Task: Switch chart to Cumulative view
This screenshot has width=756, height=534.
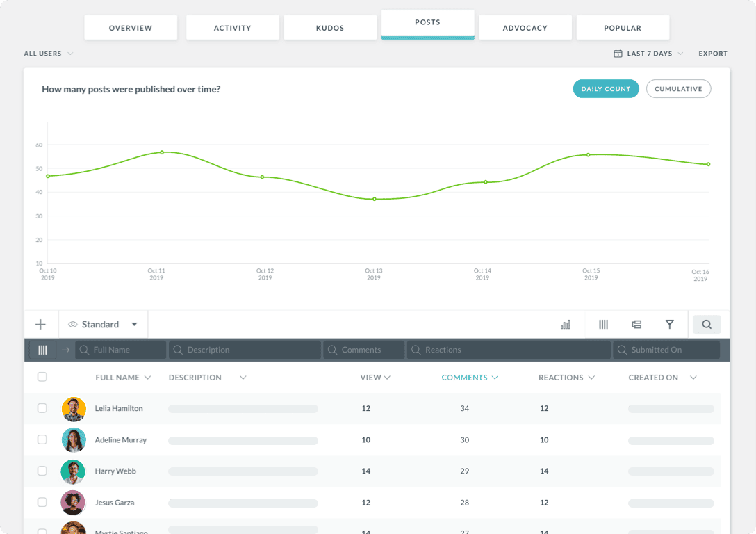Action: pyautogui.click(x=678, y=88)
